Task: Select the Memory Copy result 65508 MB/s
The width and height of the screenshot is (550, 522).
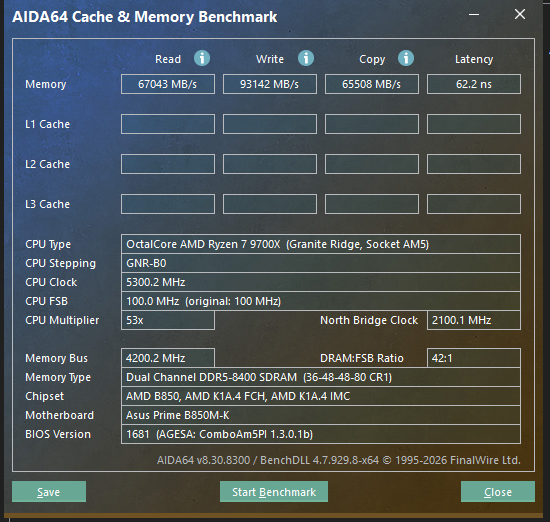Action: pyautogui.click(x=372, y=84)
